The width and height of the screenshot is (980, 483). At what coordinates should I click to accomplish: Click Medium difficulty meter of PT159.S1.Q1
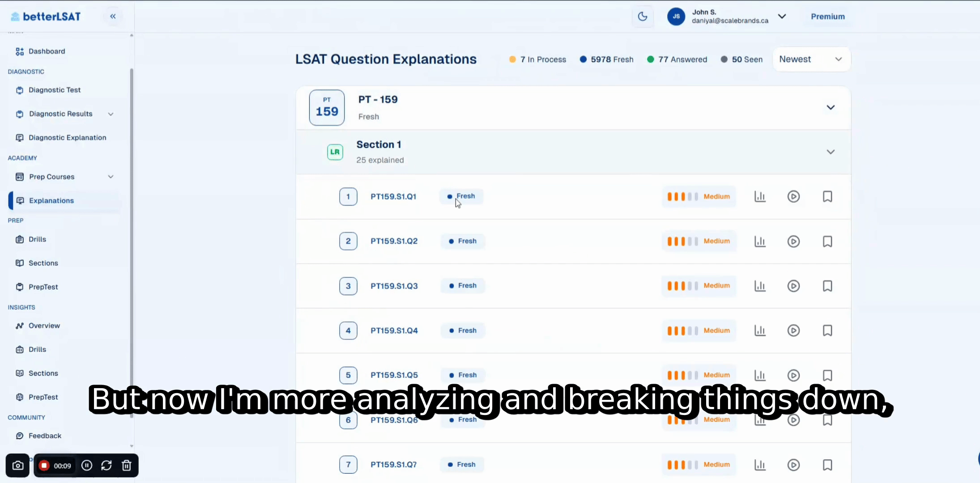coord(699,196)
